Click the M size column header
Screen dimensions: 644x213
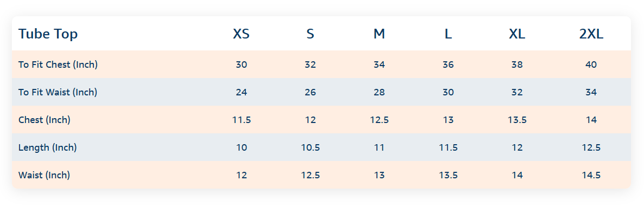(x=379, y=34)
